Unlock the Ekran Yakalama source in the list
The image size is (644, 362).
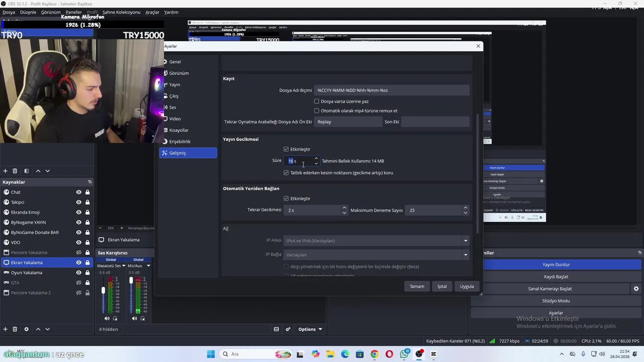[x=88, y=262]
